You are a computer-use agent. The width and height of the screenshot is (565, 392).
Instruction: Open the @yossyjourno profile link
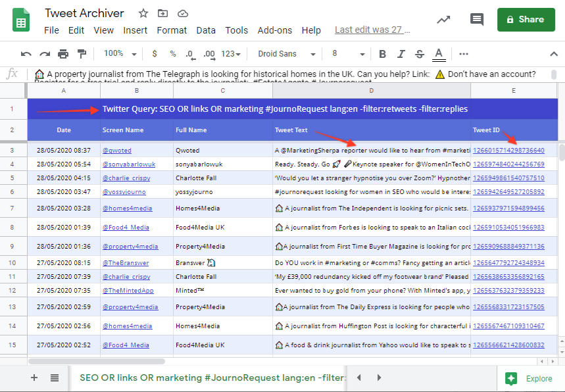click(x=124, y=191)
